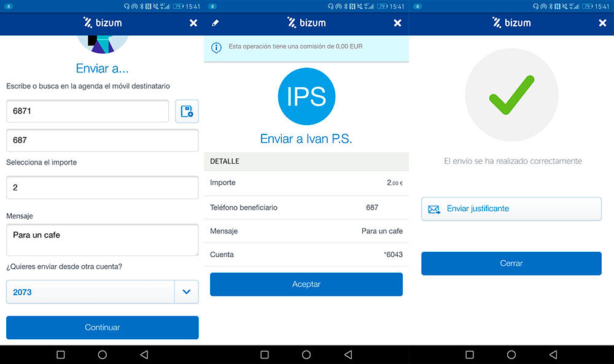
Task: Open the 2073 account selector
Action: point(102,292)
